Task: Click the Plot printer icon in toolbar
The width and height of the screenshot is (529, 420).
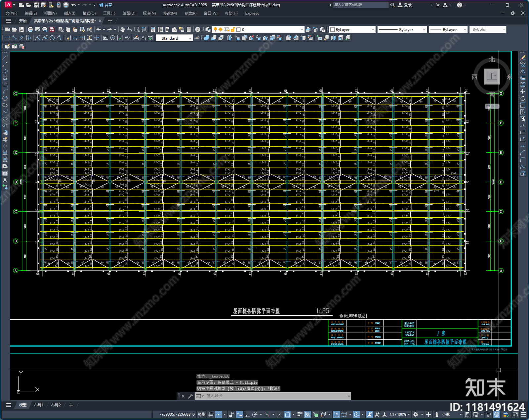Action: coord(30,29)
